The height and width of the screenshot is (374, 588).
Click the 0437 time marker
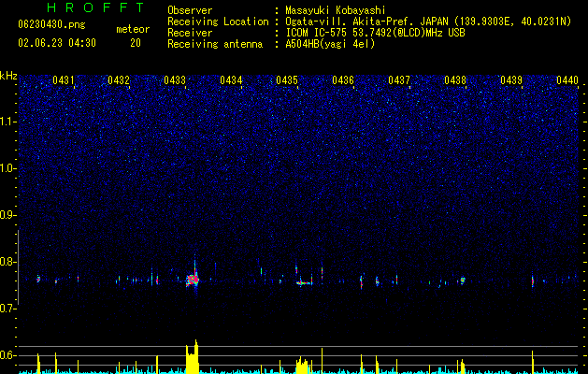click(x=399, y=79)
